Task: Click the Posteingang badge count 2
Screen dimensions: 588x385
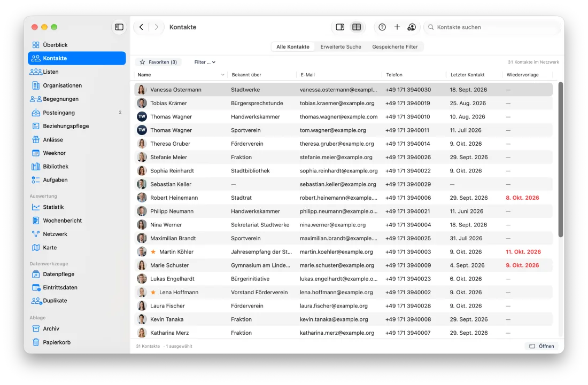Action: [x=120, y=112]
